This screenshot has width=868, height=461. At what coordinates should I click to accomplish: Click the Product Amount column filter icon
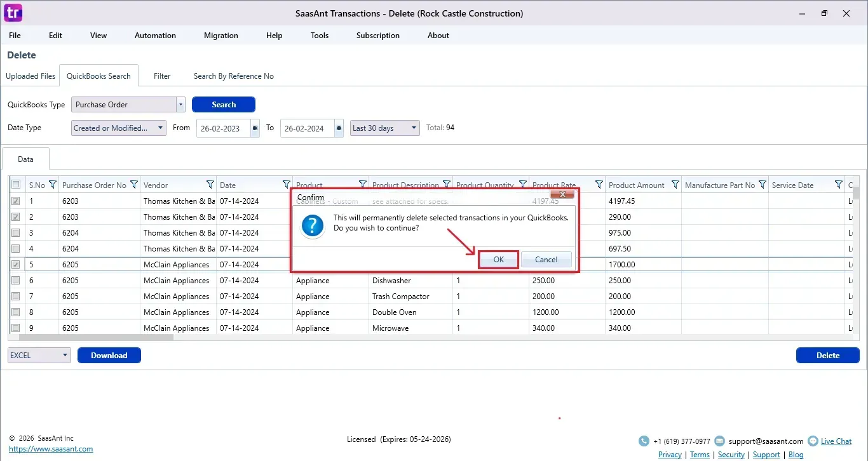point(675,185)
